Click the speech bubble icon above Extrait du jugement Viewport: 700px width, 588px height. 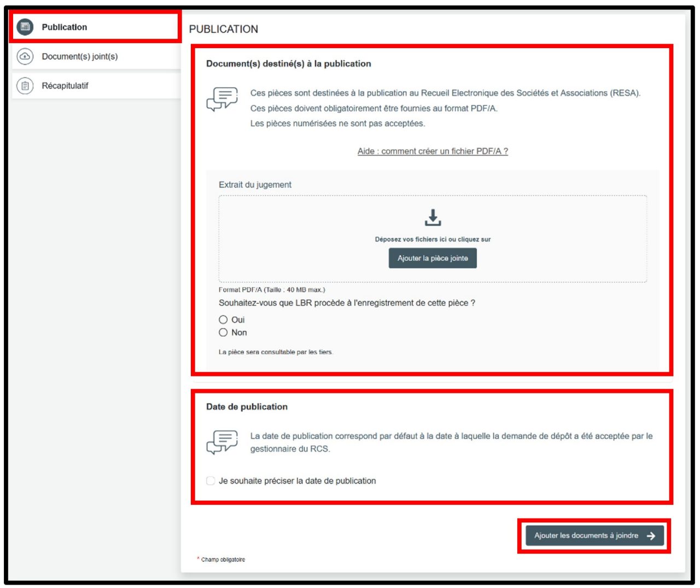coord(222,99)
